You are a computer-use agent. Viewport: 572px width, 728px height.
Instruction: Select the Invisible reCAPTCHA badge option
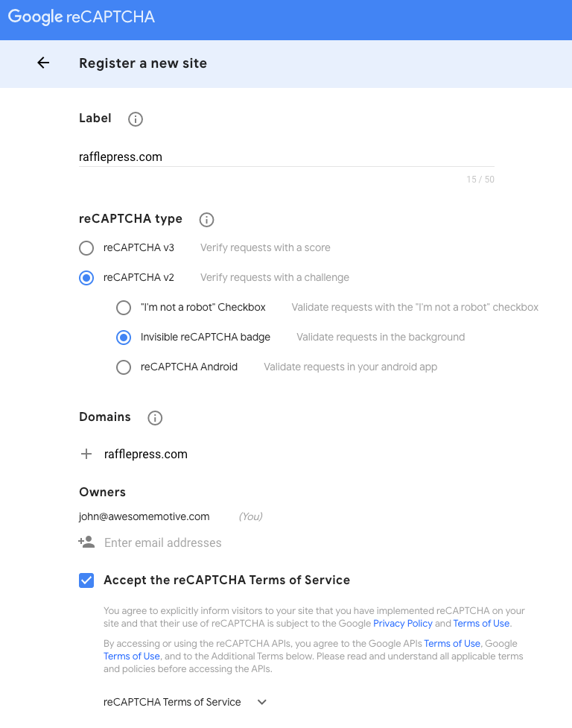pyautogui.click(x=124, y=337)
